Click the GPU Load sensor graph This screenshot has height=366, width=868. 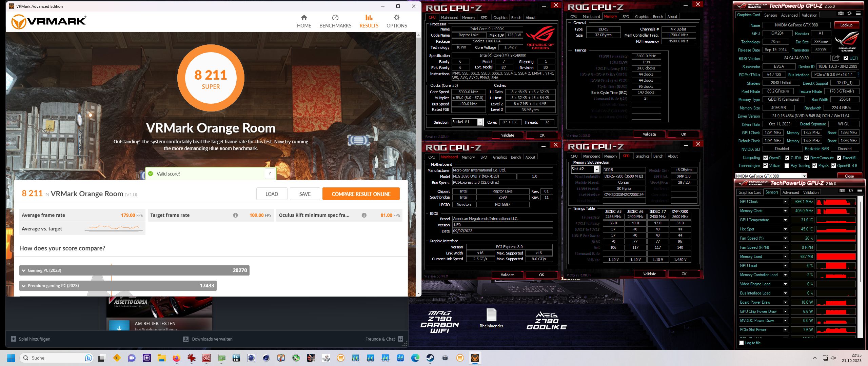pyautogui.click(x=836, y=266)
